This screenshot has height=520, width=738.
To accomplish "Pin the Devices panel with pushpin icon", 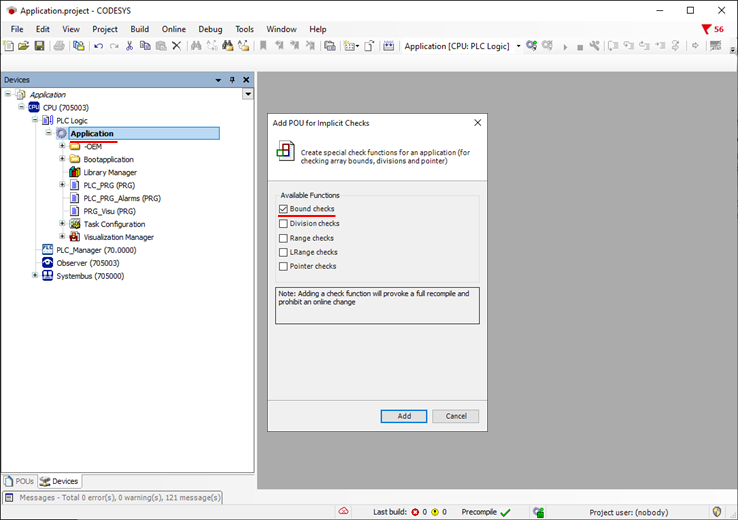I will 232,80.
